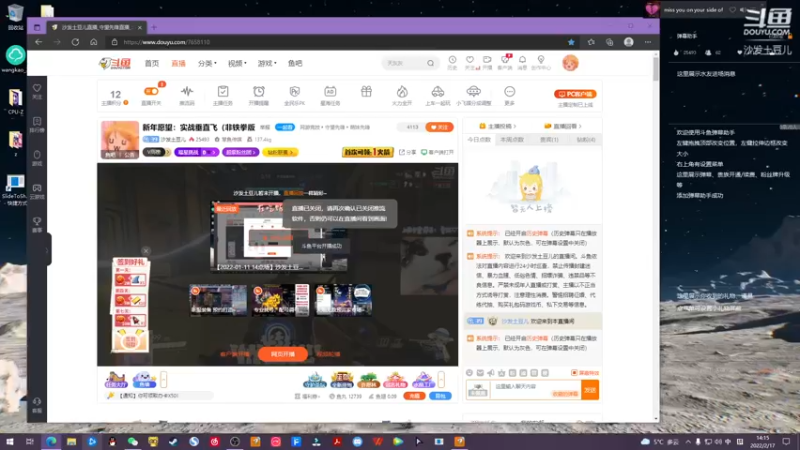Click the gift box icon in streamer toolbar

366,91
